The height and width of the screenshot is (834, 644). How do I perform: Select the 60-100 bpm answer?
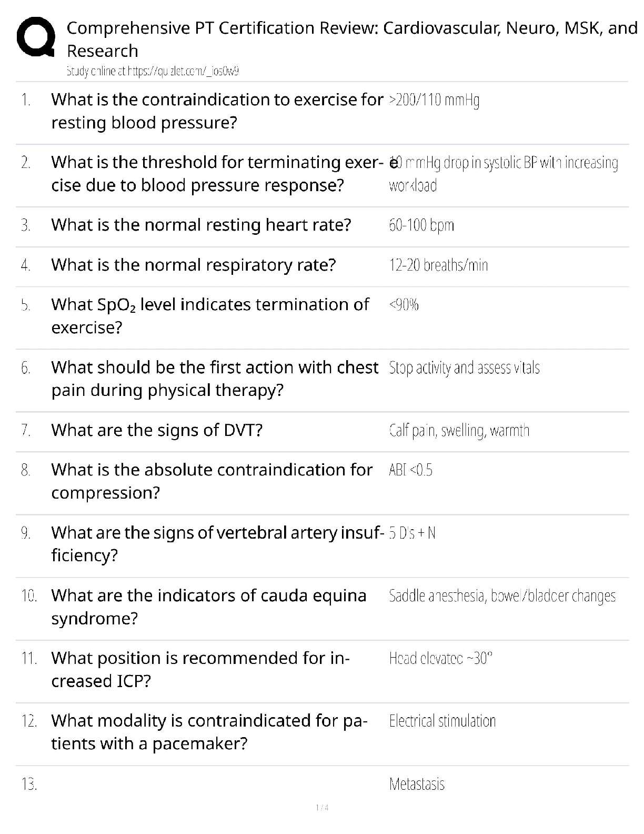tap(421, 225)
